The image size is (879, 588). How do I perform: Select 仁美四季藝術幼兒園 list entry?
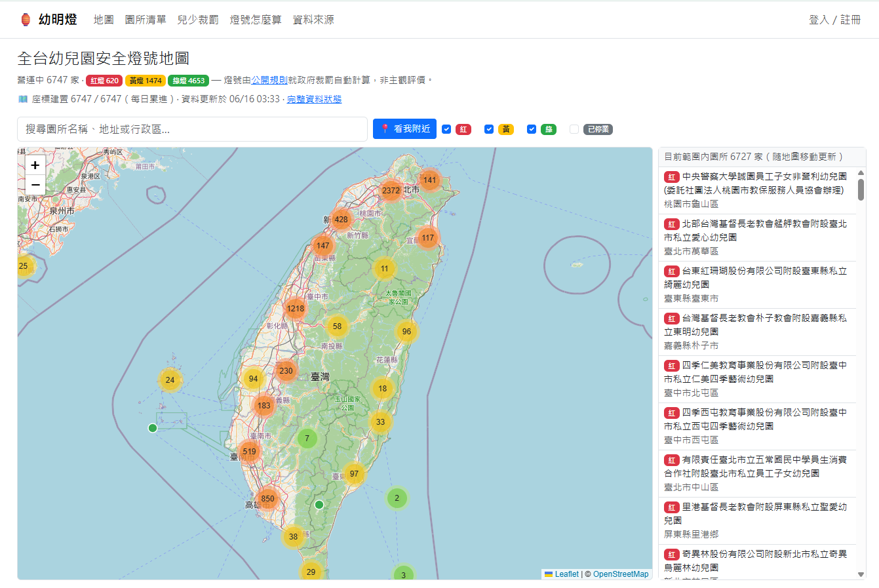pos(757,379)
